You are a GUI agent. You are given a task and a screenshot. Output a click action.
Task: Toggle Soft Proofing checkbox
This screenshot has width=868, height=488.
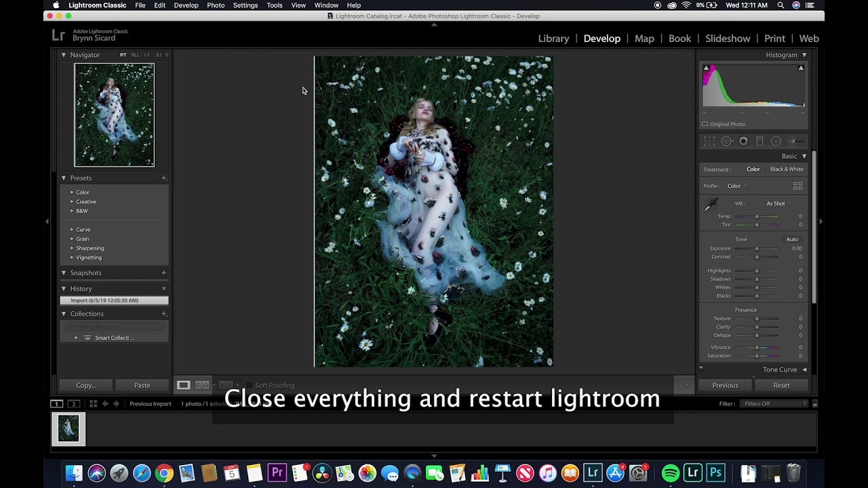coord(249,385)
